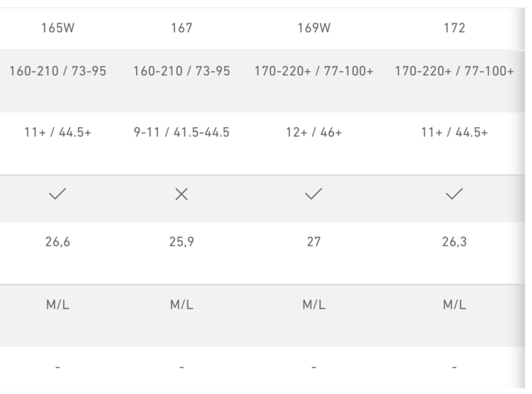Click the checkmark in the 172 column

[x=454, y=195]
